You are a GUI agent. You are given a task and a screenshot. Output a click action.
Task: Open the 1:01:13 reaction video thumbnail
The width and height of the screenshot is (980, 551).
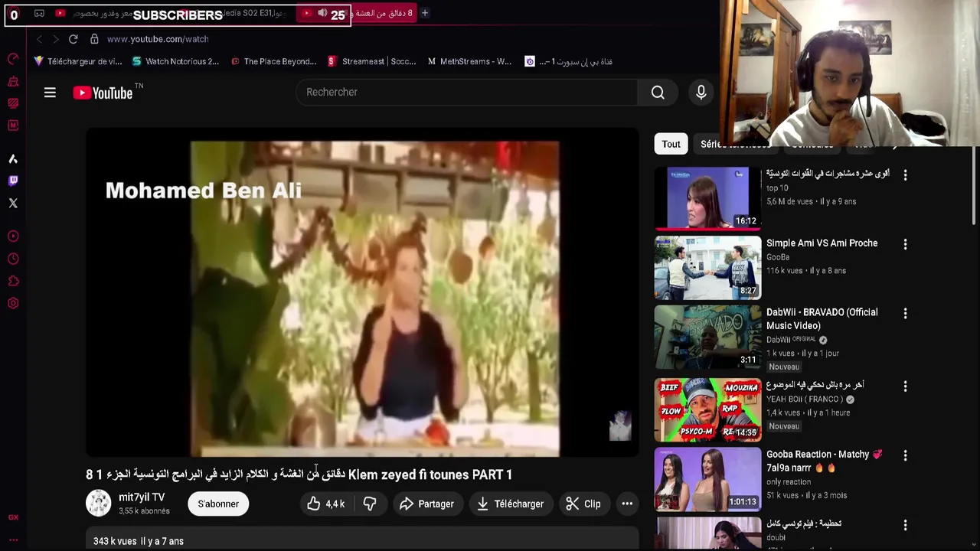[x=707, y=479]
